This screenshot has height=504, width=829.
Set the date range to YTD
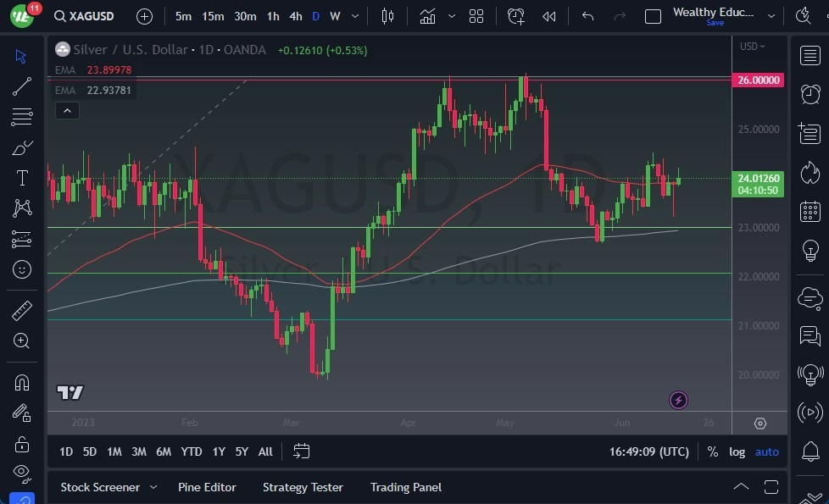(192, 451)
